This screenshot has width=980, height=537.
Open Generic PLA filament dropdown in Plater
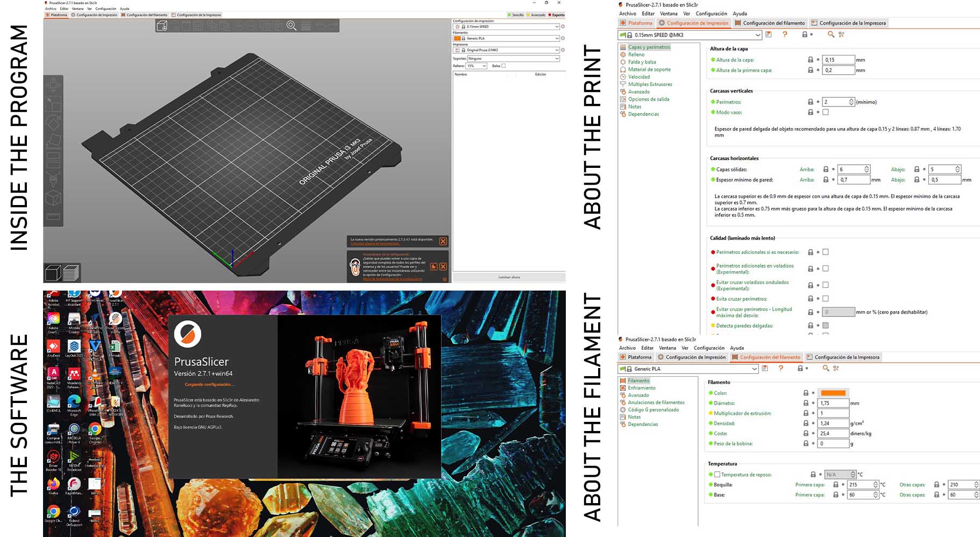[507, 38]
